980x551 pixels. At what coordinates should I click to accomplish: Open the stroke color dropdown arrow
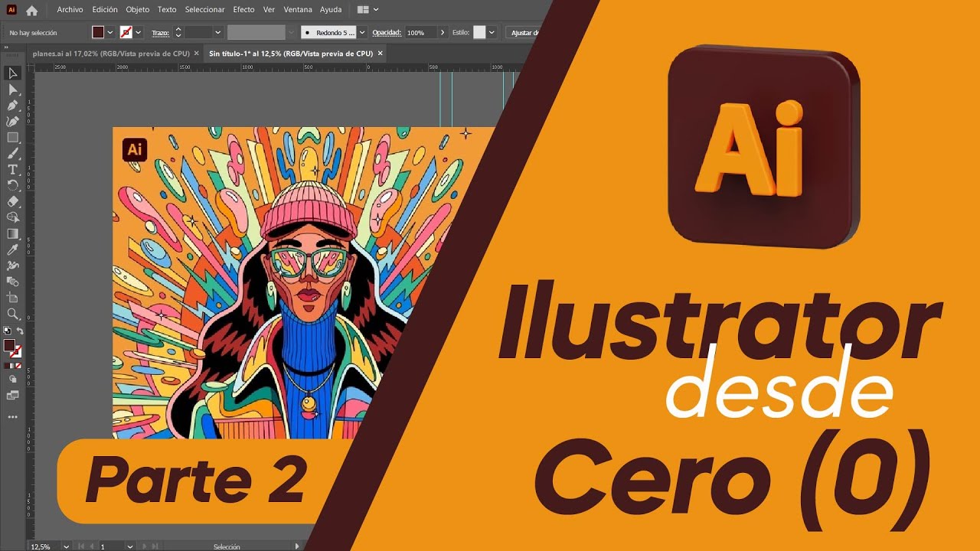click(x=139, y=33)
